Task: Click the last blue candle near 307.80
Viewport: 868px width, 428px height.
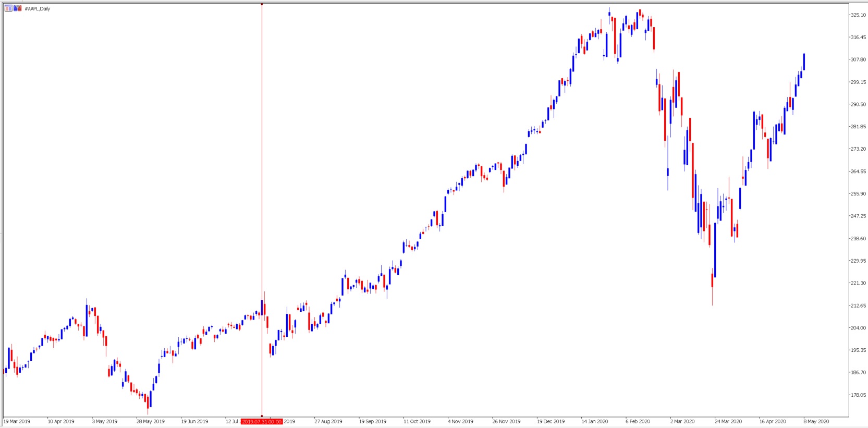Action: (804, 62)
